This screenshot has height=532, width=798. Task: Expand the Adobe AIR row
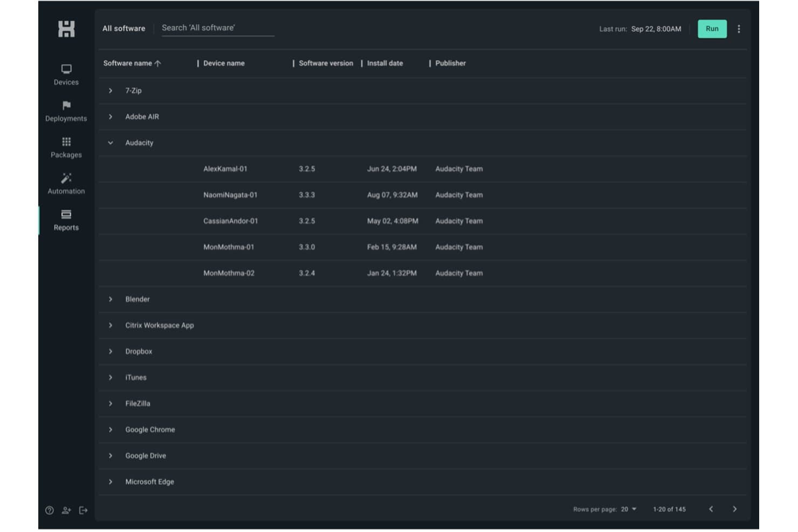point(111,117)
